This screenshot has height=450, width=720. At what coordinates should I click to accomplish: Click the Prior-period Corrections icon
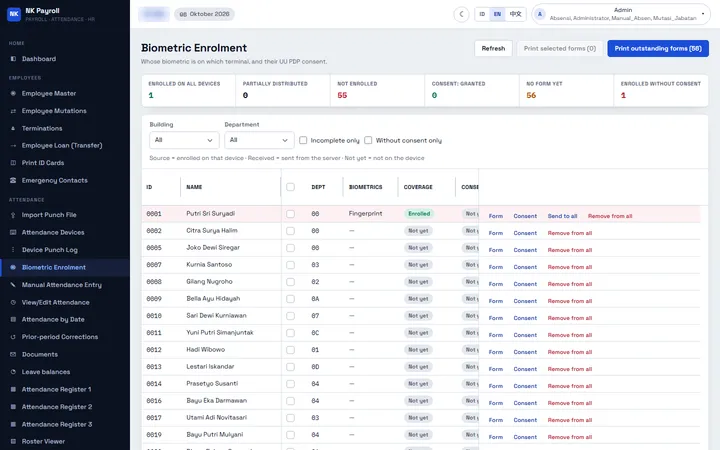tap(13, 337)
